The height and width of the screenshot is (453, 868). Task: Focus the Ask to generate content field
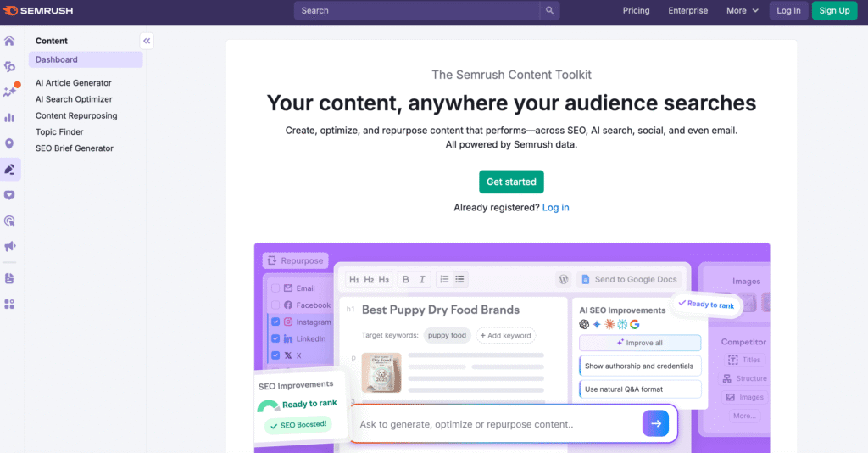tap(496, 424)
